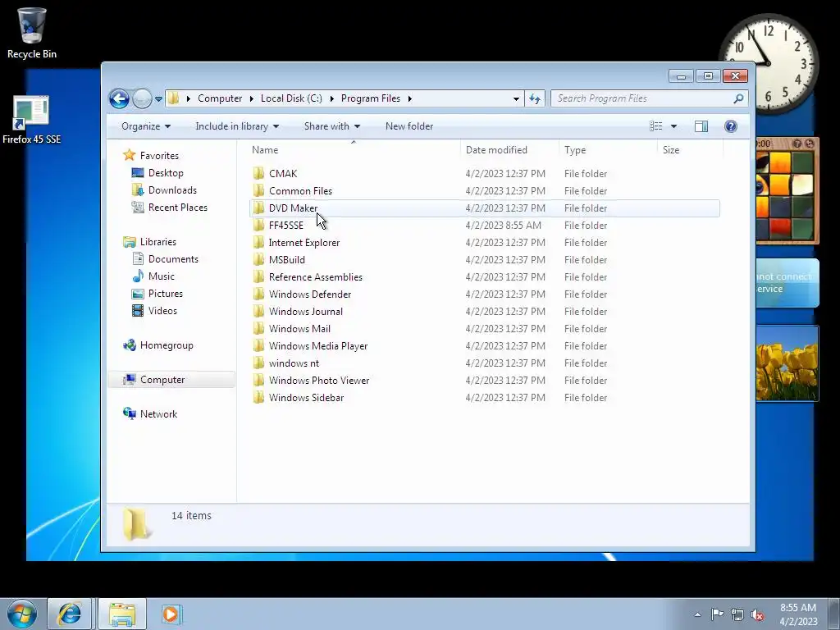
Task: Click the disabled forward navigation arrow
Action: [141, 98]
